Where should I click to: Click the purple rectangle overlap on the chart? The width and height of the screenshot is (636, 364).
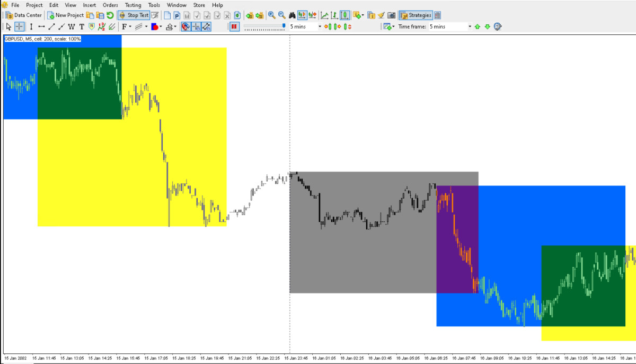457,239
